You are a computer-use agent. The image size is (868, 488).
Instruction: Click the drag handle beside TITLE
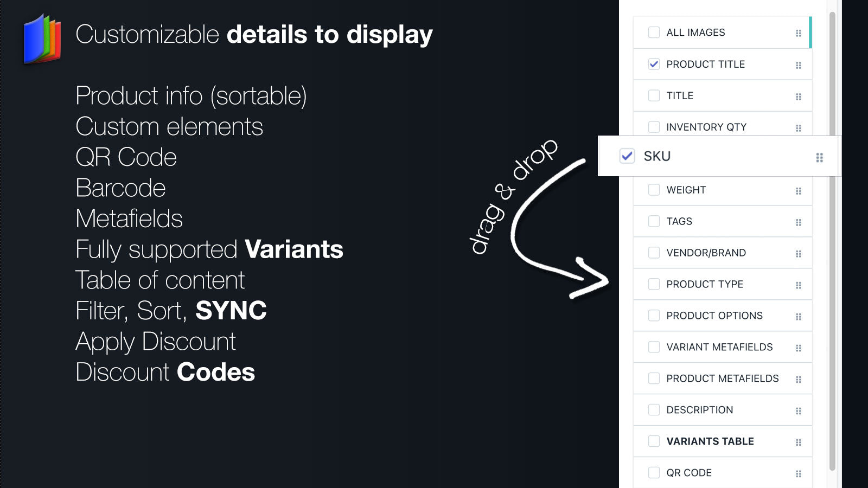click(798, 97)
